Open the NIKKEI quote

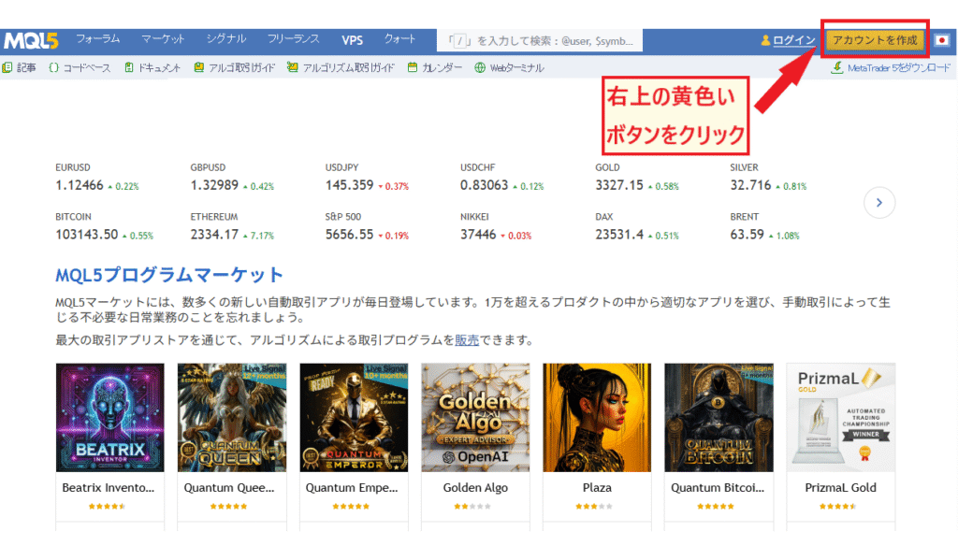pyautogui.click(x=496, y=226)
